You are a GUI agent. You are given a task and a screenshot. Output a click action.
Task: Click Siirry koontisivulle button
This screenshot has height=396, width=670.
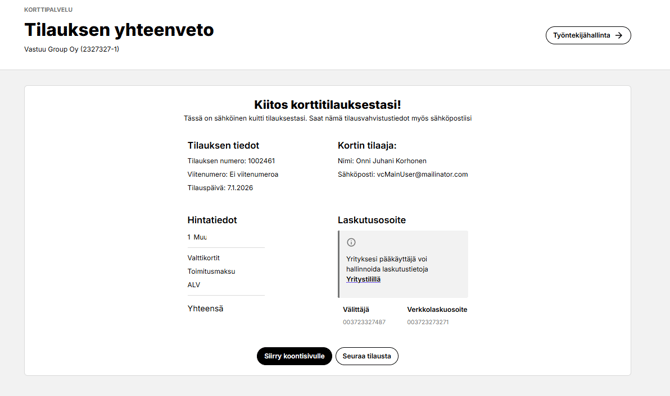pyautogui.click(x=294, y=356)
